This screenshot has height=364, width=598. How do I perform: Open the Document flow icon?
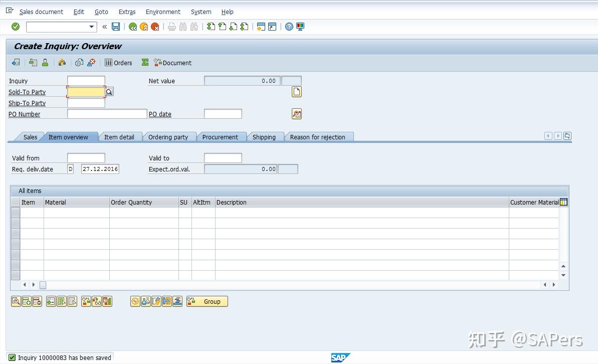click(79, 63)
